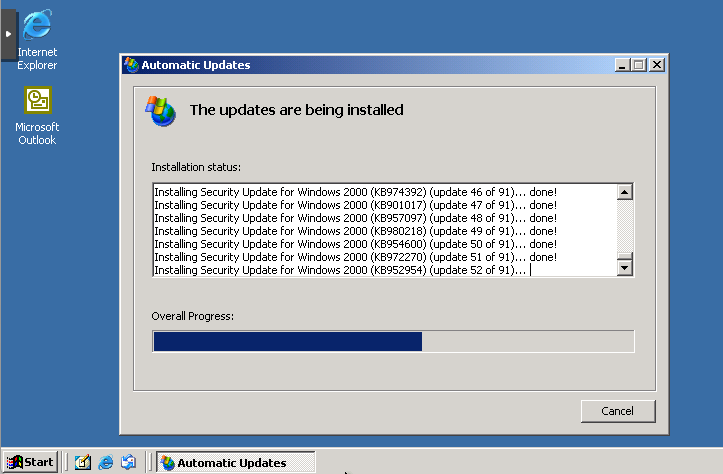Open Internet Explorer desktop icon
Image resolution: width=723 pixels, height=474 pixels.
(x=37, y=40)
